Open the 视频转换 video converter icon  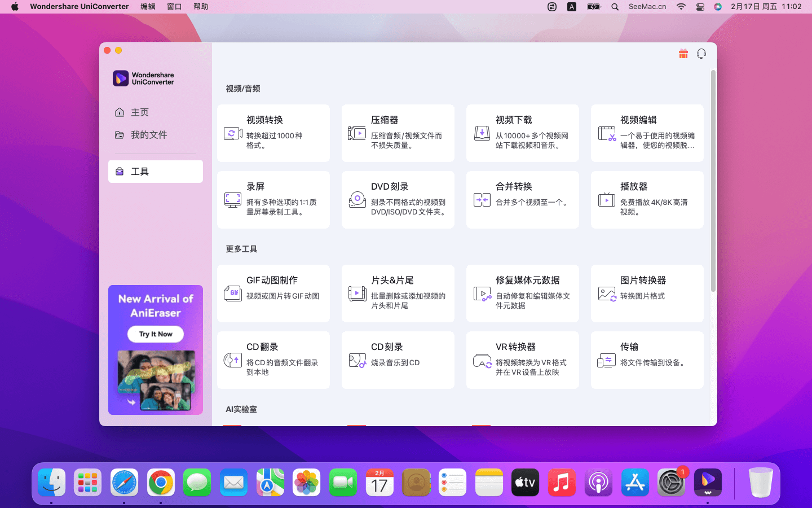233,134
